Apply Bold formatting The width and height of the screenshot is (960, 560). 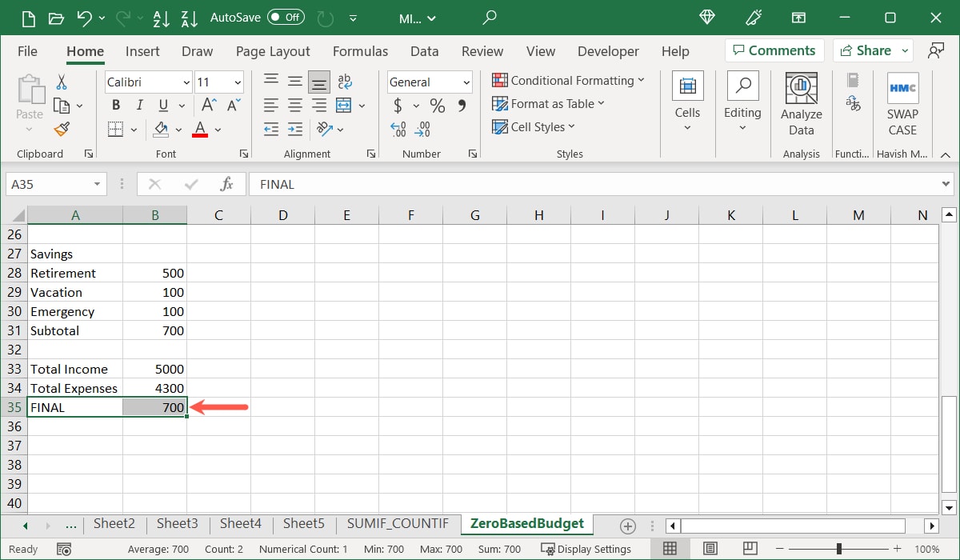[x=116, y=105]
